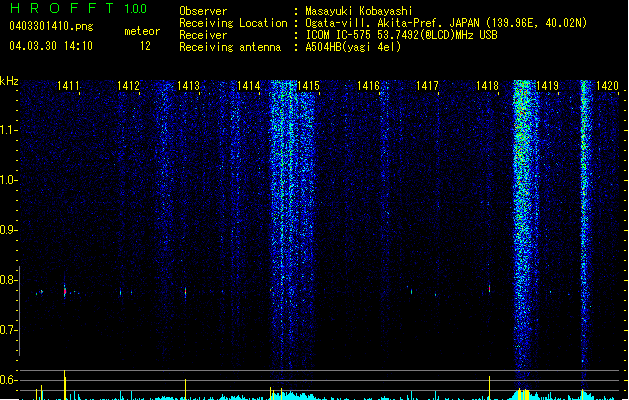Screen dimensions: 629x400
Task: Click the 1414 time axis label
Action: [248, 85]
